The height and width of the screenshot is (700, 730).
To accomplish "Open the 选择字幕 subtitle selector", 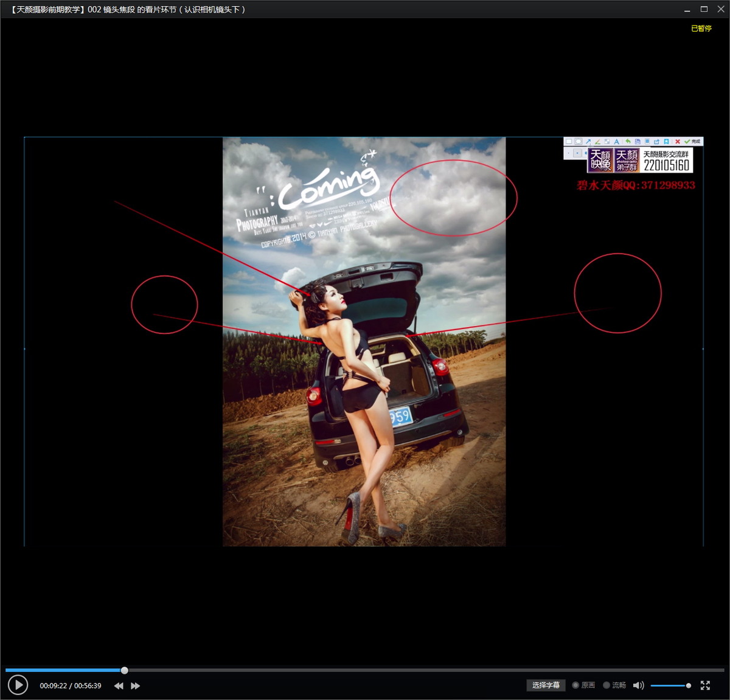I will pos(546,685).
